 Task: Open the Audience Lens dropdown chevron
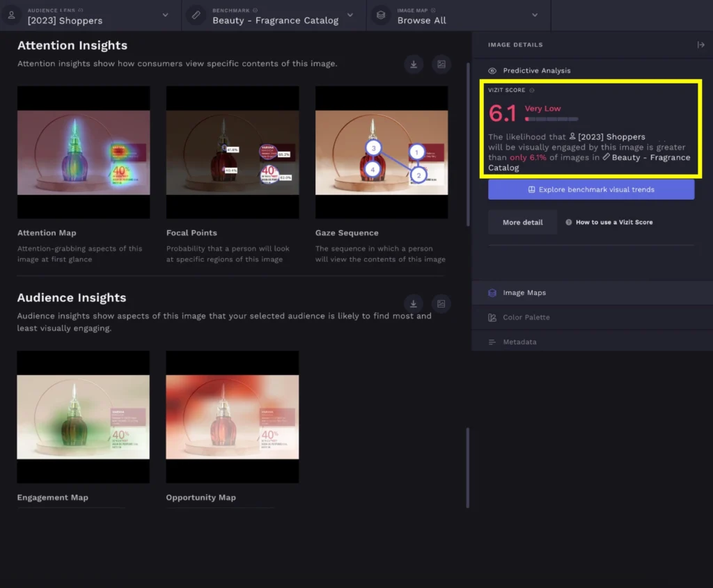pos(165,15)
